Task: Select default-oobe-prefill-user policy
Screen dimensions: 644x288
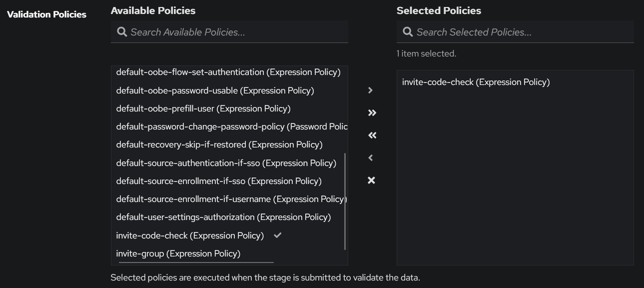Action: [x=203, y=108]
